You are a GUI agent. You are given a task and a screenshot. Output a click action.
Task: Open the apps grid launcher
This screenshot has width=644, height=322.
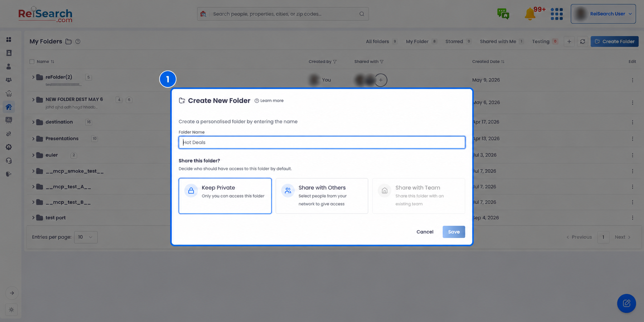(557, 14)
